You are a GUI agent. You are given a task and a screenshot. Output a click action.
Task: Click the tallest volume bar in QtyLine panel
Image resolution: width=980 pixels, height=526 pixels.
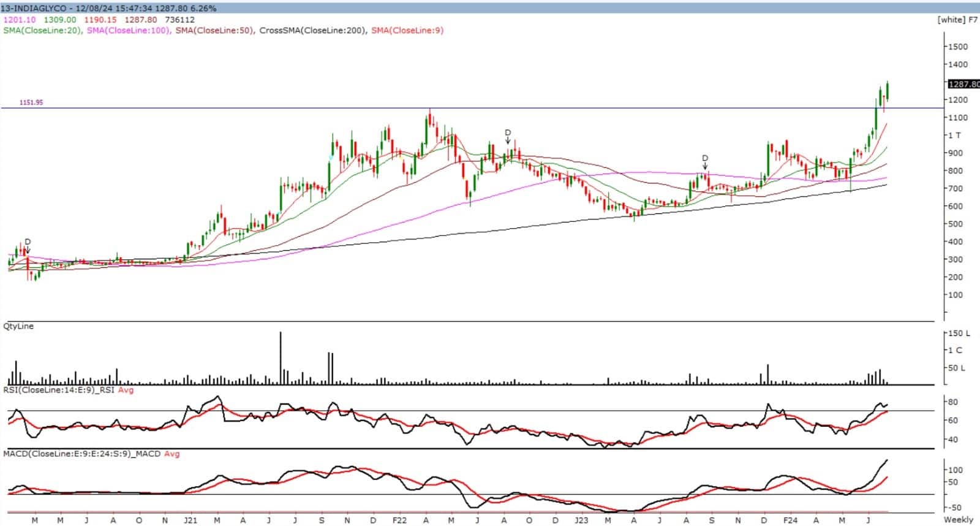(x=281, y=358)
